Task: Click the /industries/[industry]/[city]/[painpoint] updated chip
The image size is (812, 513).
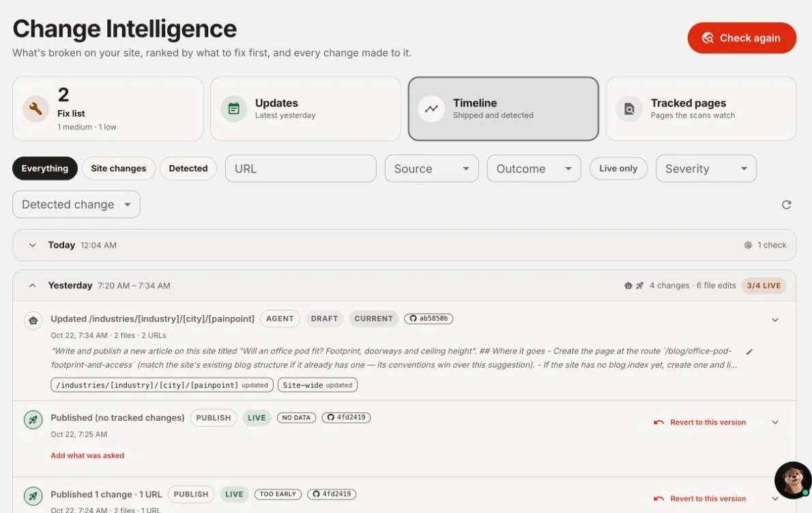Action: pyautogui.click(x=162, y=385)
